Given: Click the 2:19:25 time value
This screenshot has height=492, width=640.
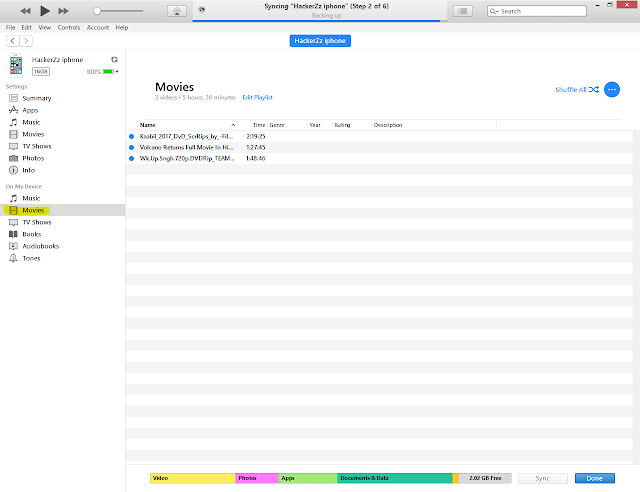Looking at the screenshot, I should pos(256,136).
